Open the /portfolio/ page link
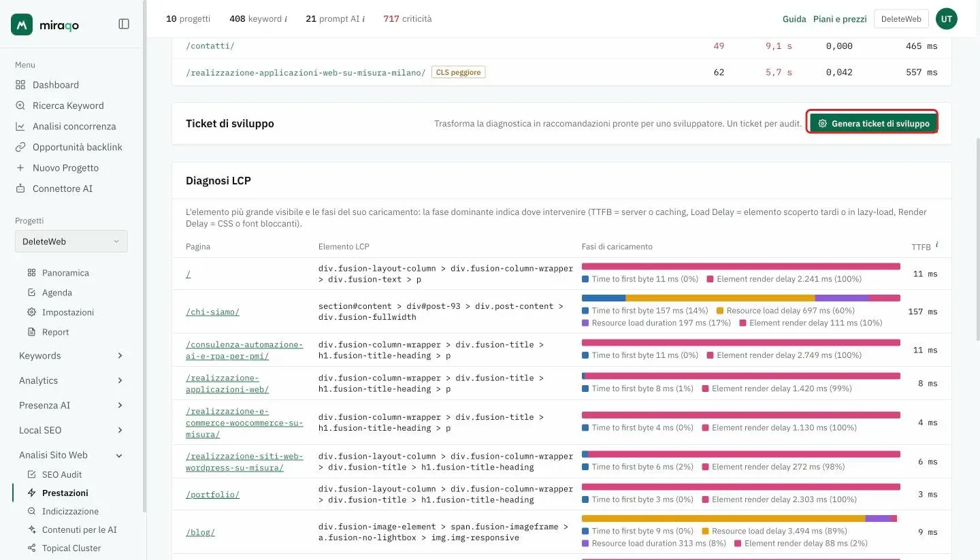The height and width of the screenshot is (560, 980). 212,495
